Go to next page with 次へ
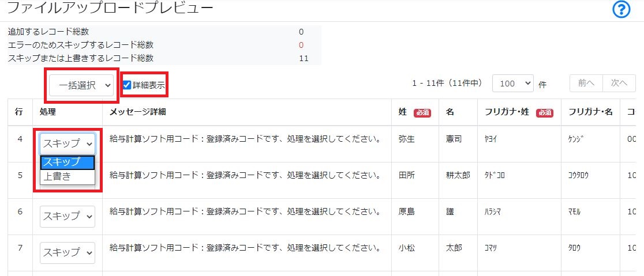The height and width of the screenshot is (276, 644). [619, 83]
